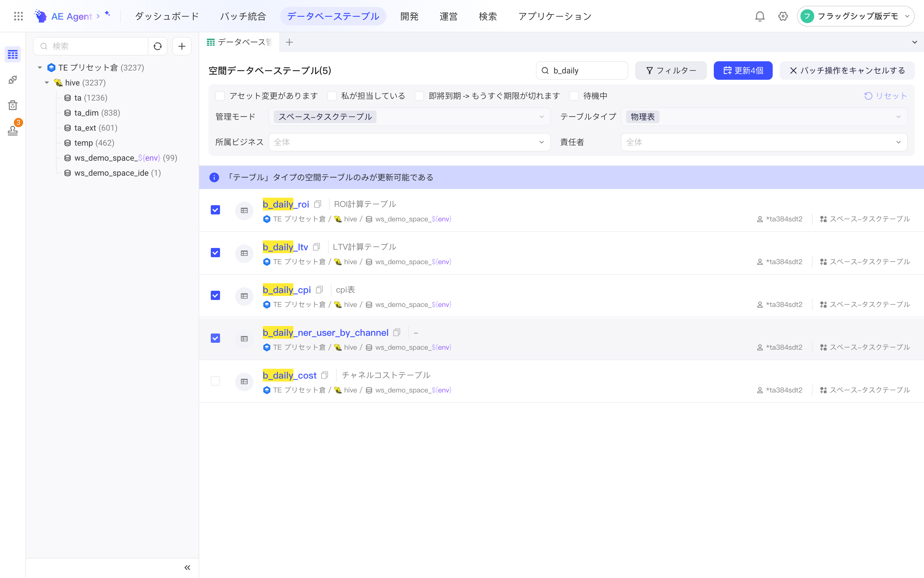
Task: Enable the 待機中 checkbox
Action: [x=574, y=96]
